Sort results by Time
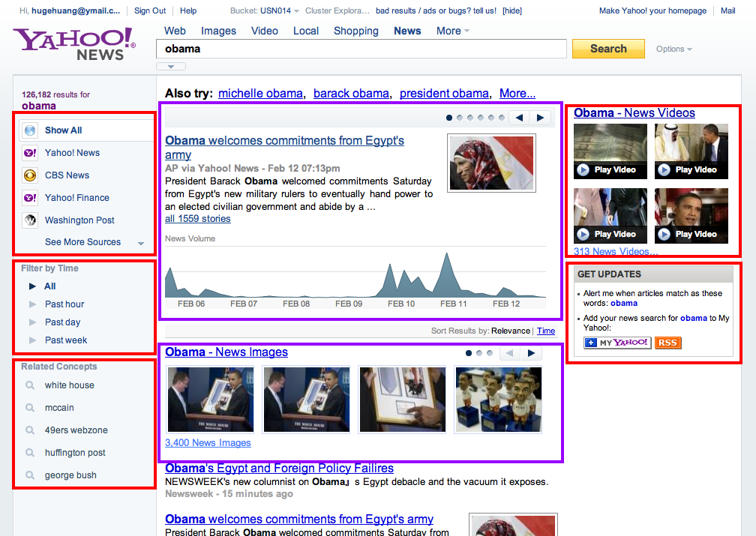This screenshot has width=756, height=536. point(546,331)
